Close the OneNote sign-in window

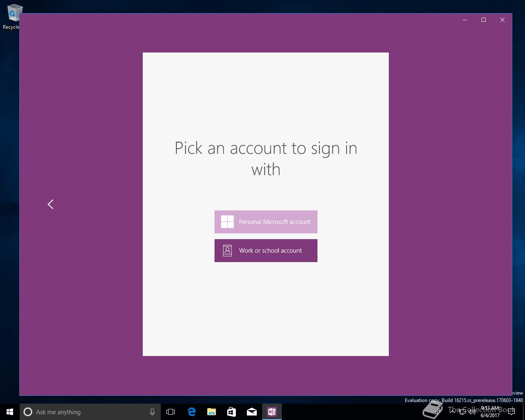[502, 20]
